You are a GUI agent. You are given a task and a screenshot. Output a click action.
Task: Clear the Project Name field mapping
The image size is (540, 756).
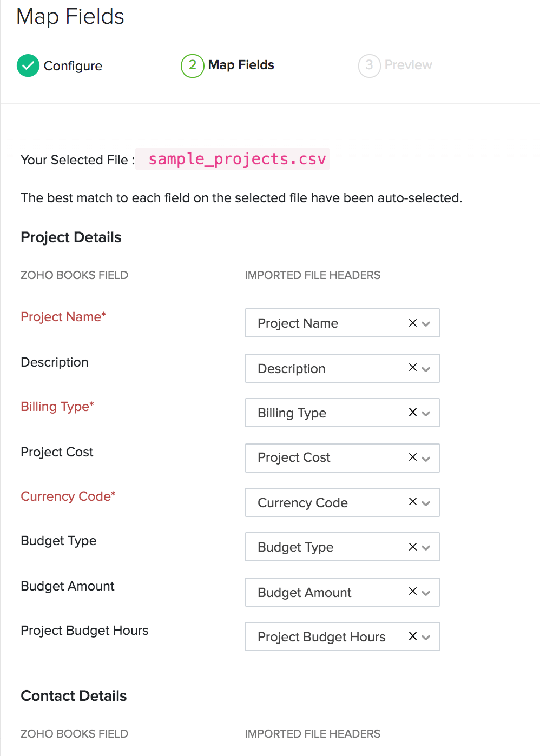click(412, 323)
